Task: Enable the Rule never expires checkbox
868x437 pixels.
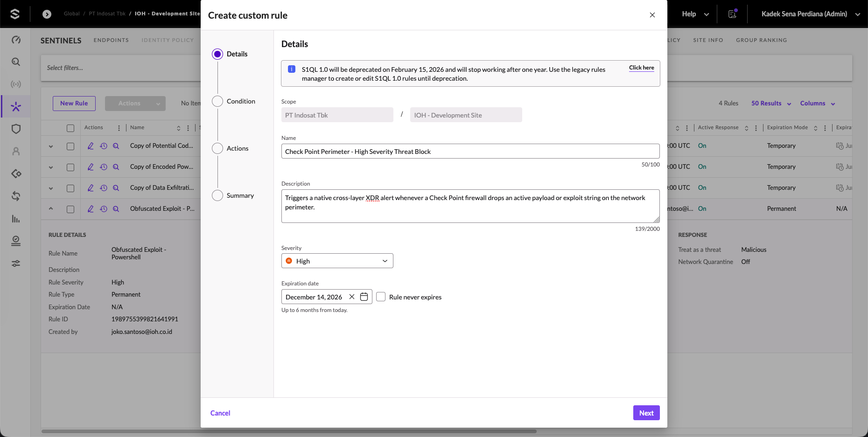Action: [x=381, y=297]
